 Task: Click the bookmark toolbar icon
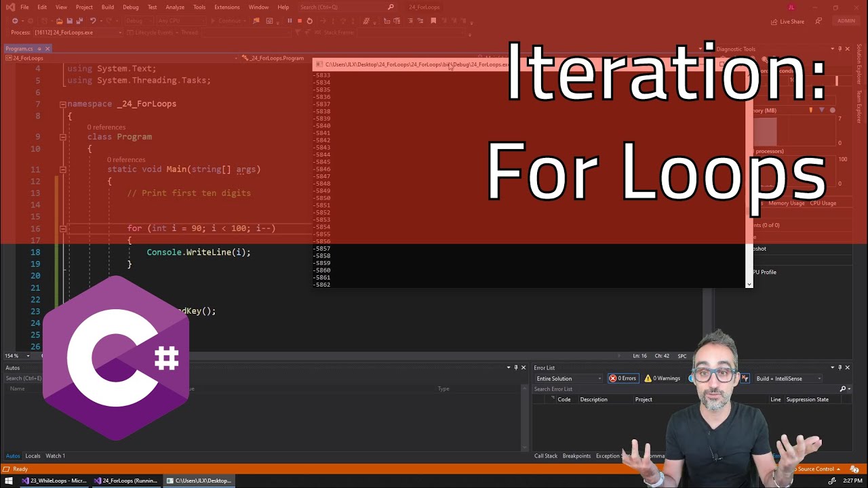coord(433,21)
